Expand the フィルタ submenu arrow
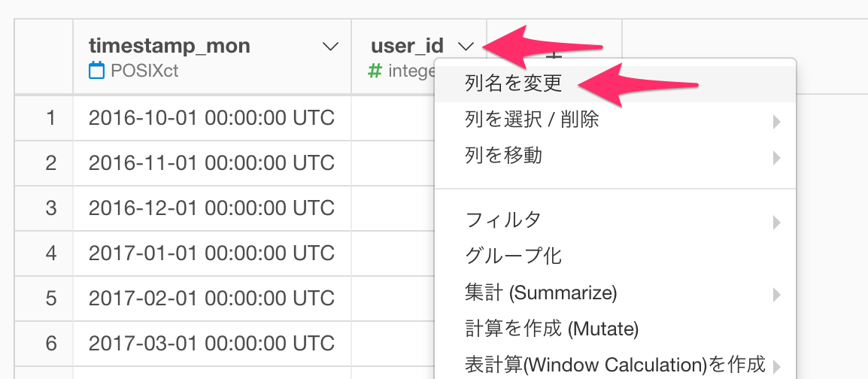The height and width of the screenshot is (379, 868). pos(777,223)
